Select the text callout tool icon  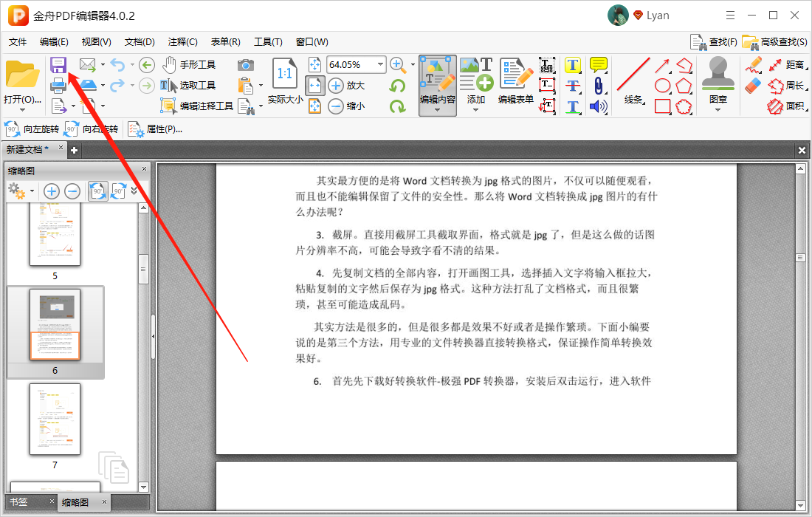coord(547,106)
